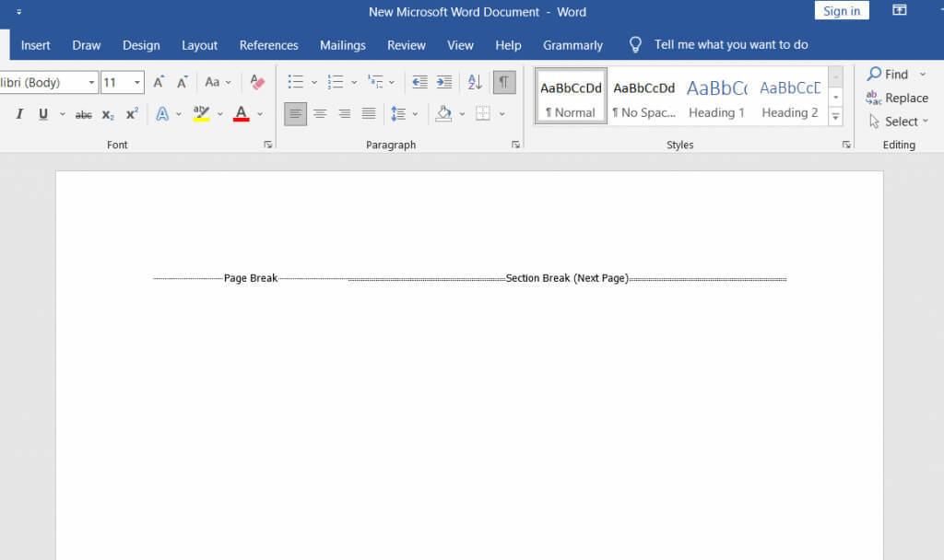Toggle bold formatting off
Screen dimensions: 944x560
coord(4,113)
